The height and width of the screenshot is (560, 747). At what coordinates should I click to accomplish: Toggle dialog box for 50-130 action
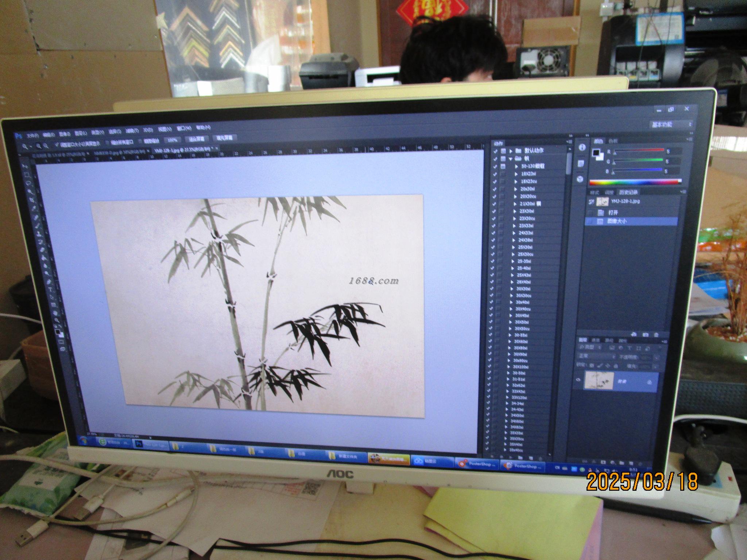(503, 166)
